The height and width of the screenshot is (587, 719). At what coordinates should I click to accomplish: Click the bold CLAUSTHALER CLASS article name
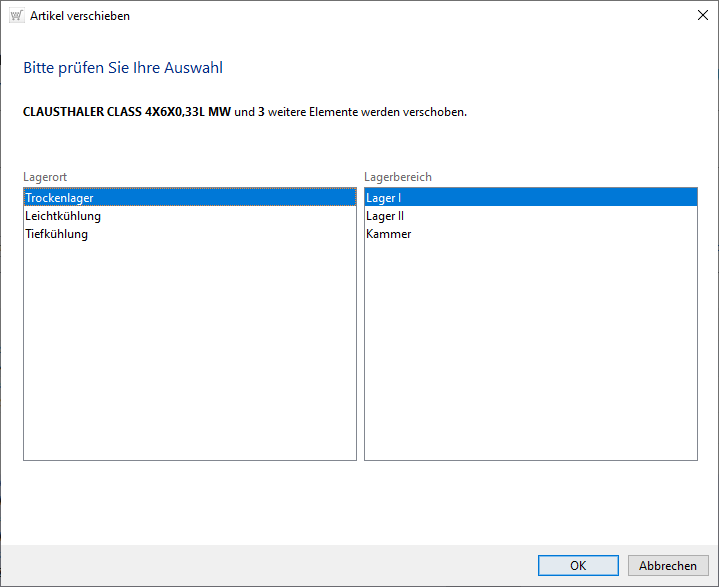click(x=126, y=112)
